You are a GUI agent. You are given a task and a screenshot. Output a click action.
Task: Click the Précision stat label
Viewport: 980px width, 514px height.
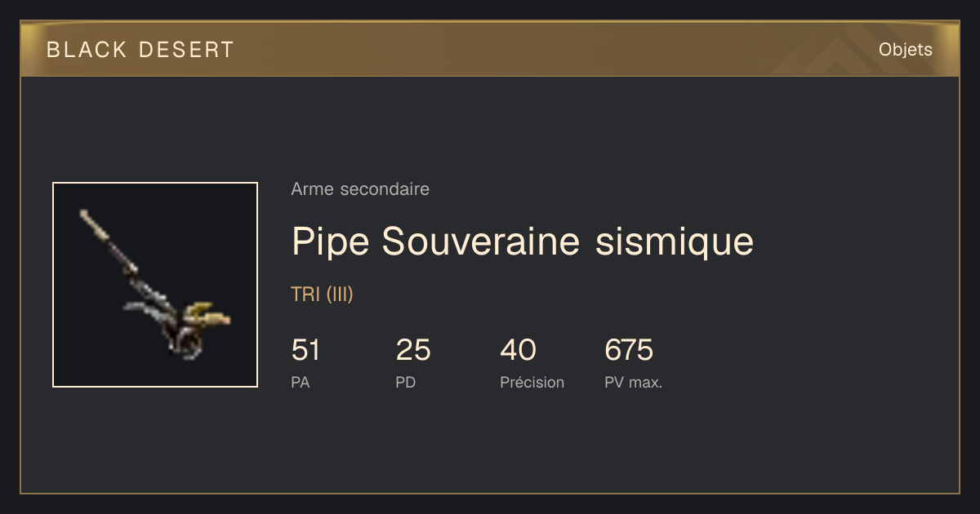(x=532, y=382)
